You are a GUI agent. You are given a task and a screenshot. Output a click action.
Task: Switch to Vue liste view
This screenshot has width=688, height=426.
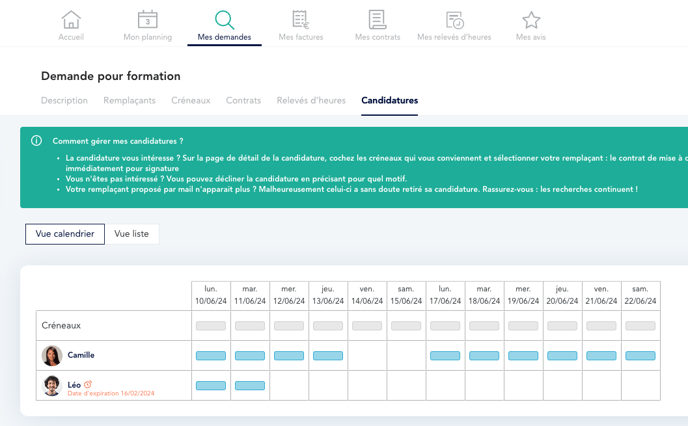[x=131, y=234]
